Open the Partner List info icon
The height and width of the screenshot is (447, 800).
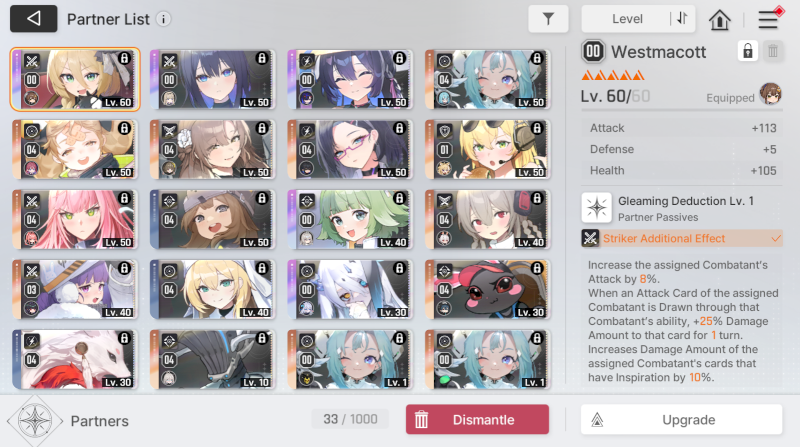coord(163,19)
